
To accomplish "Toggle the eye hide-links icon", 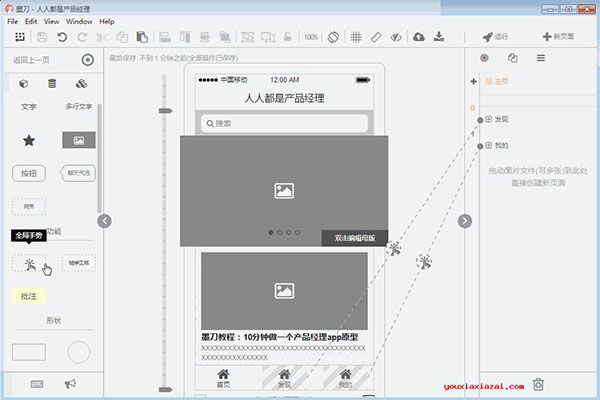I will (396, 37).
